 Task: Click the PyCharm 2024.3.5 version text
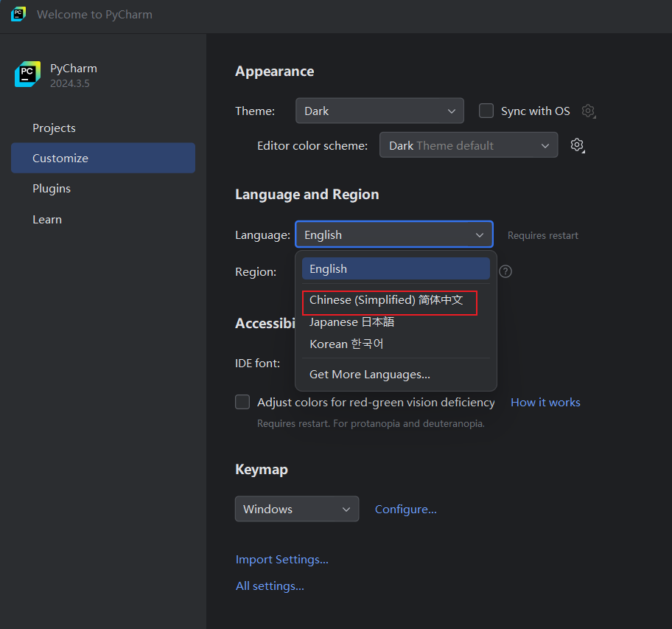point(70,83)
